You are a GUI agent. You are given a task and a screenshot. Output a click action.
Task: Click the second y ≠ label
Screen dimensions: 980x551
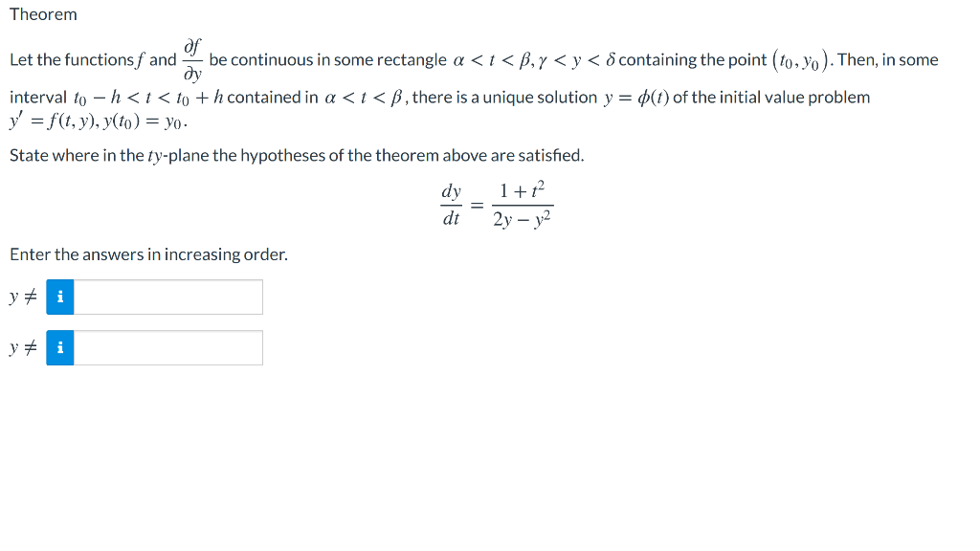[23, 347]
